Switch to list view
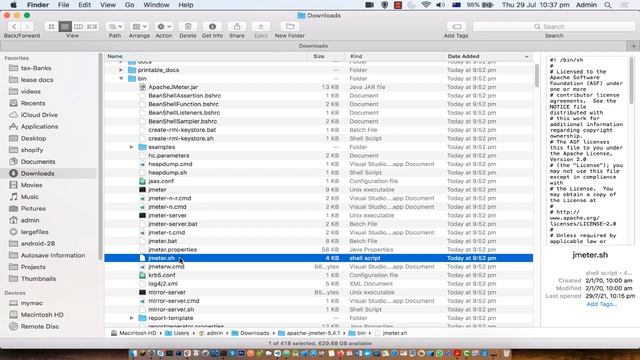The height and width of the screenshot is (360, 640). pyautogui.click(x=65, y=27)
